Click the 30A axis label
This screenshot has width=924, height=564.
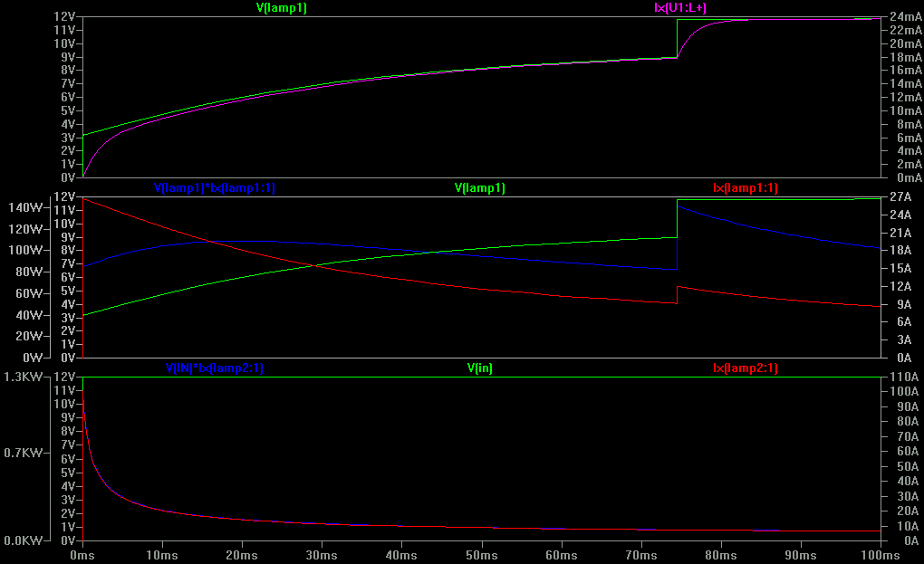[x=908, y=496]
